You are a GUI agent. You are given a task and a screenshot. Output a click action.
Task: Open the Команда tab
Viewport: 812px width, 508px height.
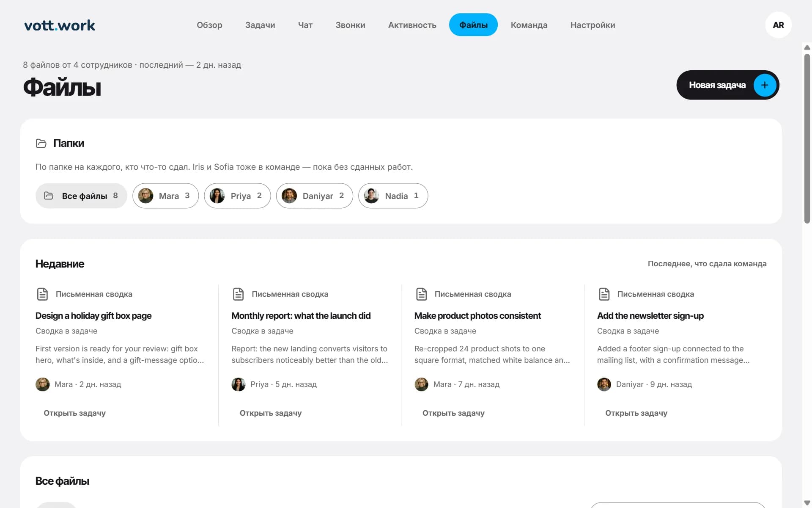(529, 25)
